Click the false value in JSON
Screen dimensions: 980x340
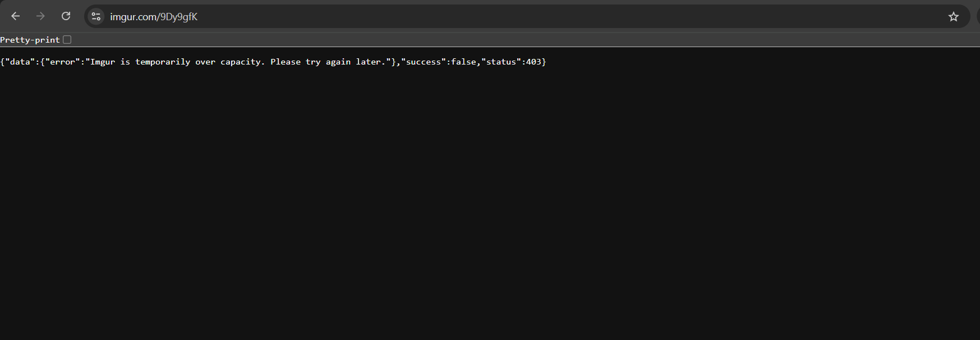coord(464,62)
